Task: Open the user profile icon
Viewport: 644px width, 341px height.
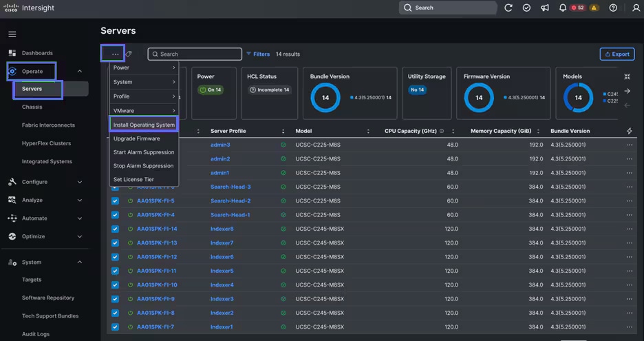Action: (635, 8)
